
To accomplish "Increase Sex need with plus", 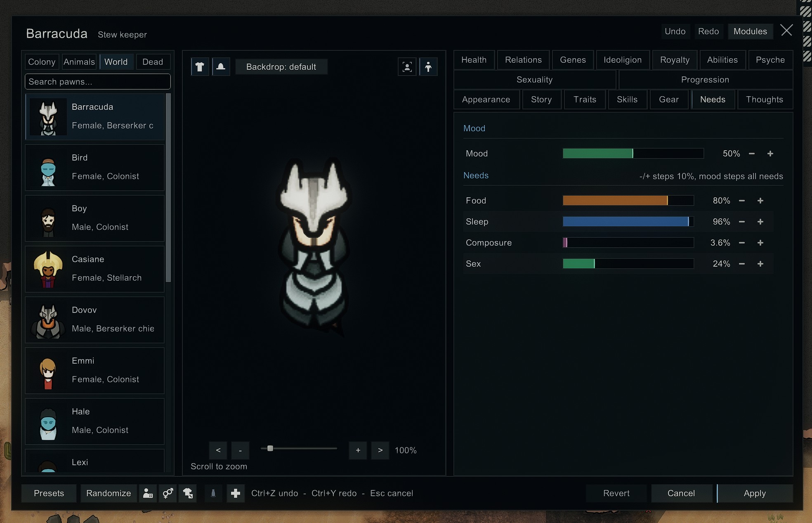I will point(760,264).
